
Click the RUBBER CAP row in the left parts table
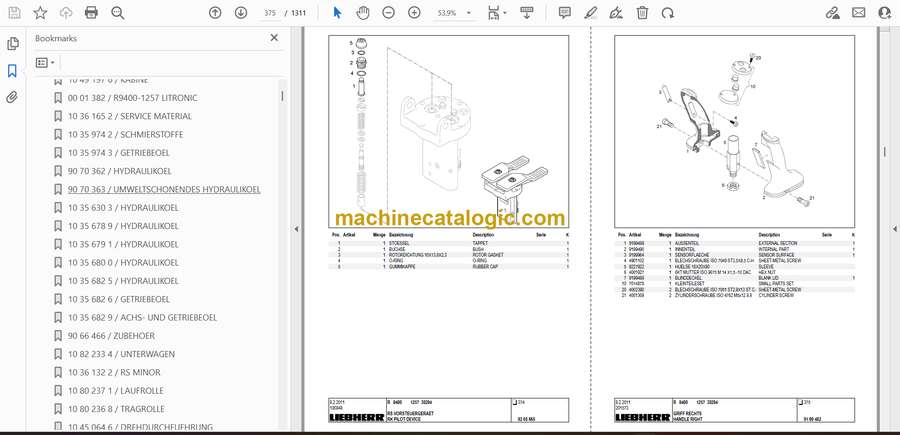pos(449,267)
